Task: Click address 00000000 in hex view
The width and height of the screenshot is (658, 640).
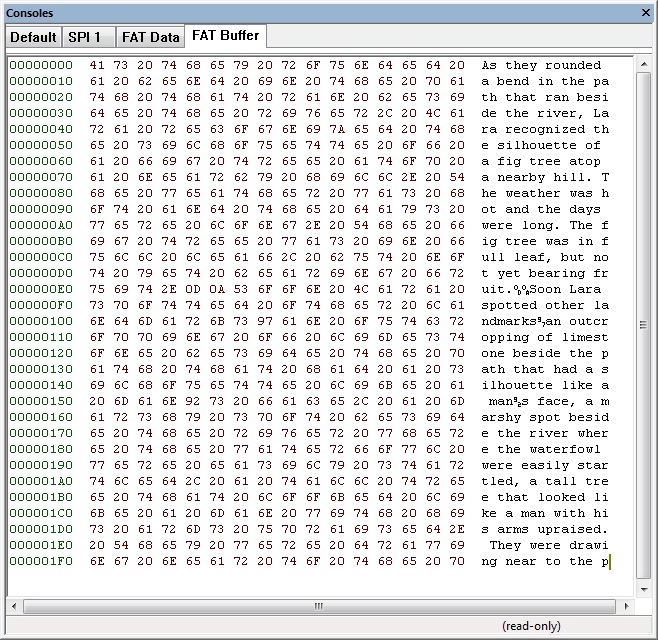Action: pos(41,65)
